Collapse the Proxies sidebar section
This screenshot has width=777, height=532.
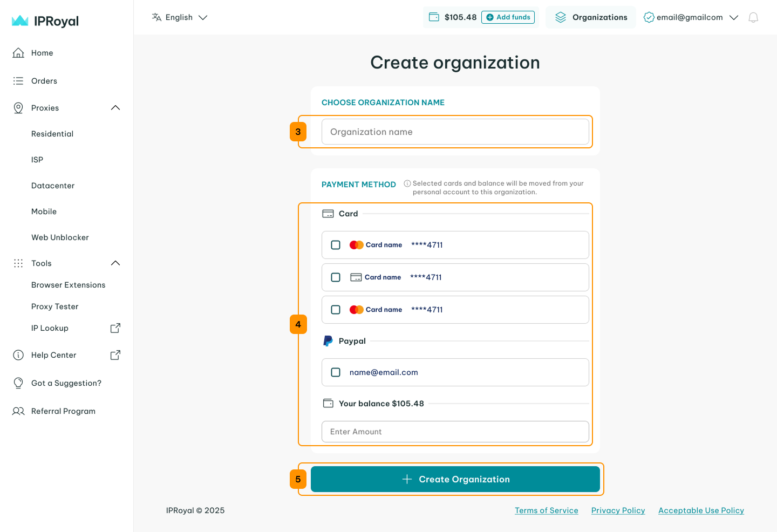[115, 108]
